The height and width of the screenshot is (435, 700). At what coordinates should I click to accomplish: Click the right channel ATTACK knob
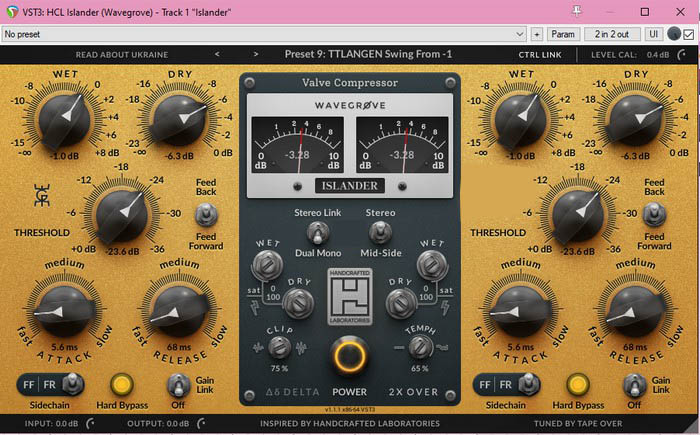pyautogui.click(x=521, y=312)
